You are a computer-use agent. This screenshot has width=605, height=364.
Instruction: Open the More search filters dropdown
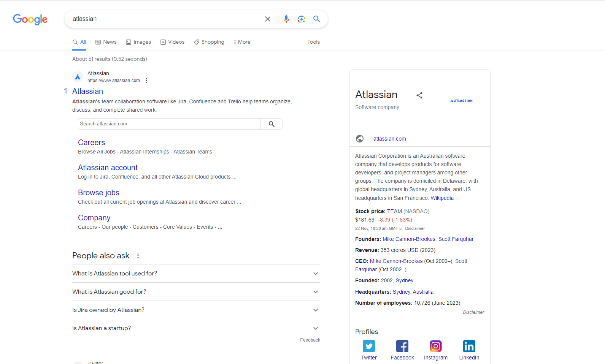(242, 42)
